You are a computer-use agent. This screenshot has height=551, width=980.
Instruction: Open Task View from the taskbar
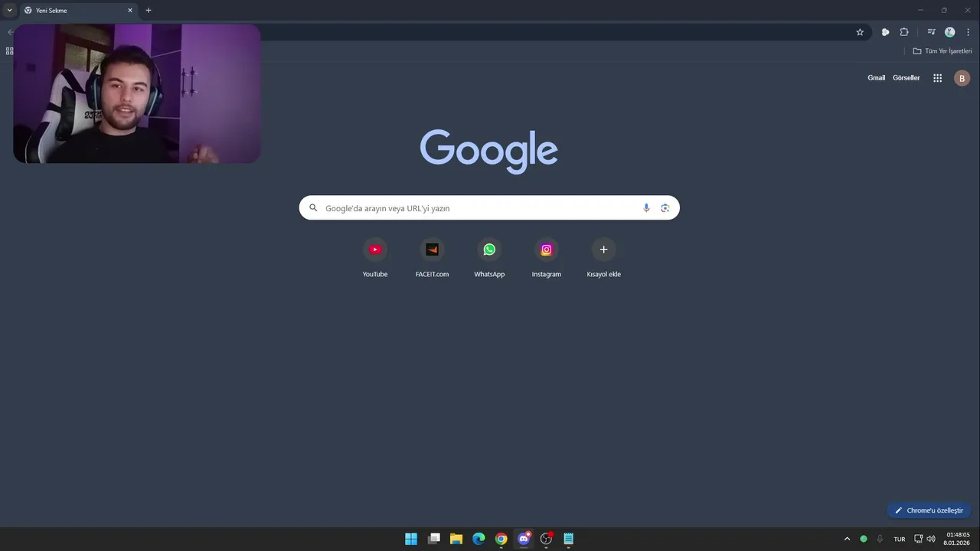[x=434, y=539]
